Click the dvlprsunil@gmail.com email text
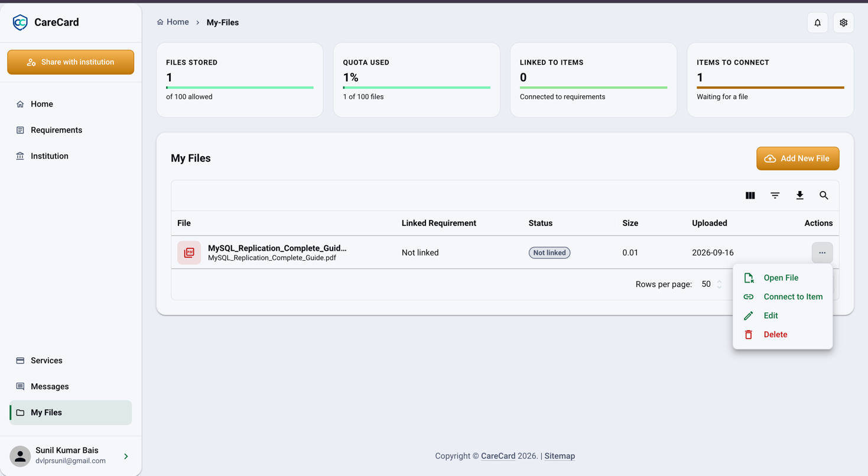 (x=70, y=461)
